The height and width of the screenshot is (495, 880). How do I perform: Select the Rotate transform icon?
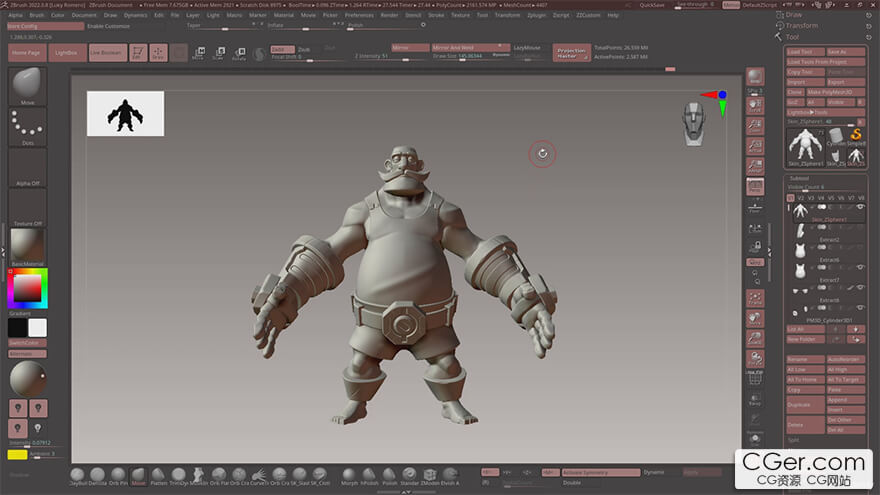(239, 52)
